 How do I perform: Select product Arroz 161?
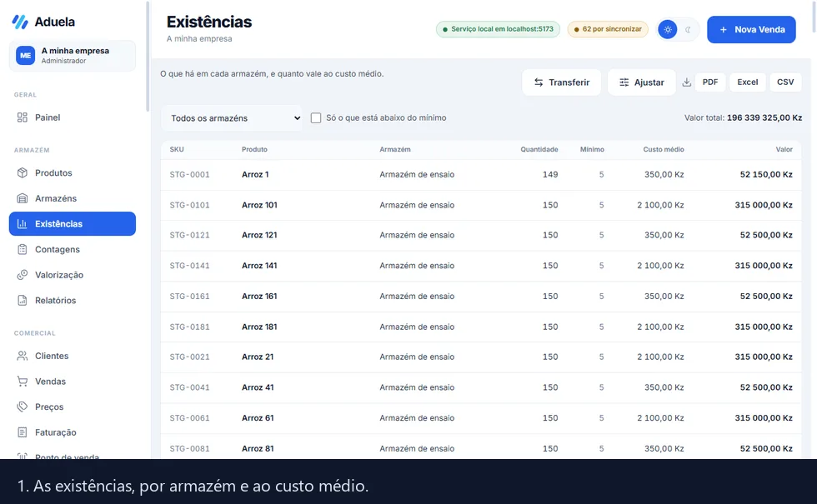click(x=259, y=297)
